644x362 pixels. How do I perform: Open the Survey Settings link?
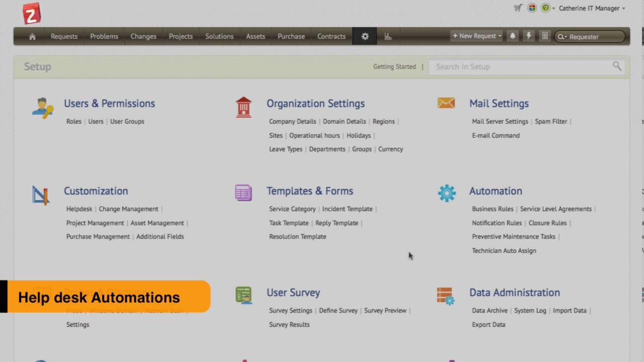[291, 310]
